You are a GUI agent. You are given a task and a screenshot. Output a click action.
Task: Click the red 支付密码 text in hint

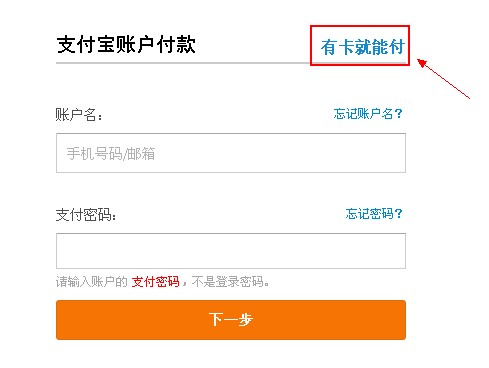click(156, 282)
